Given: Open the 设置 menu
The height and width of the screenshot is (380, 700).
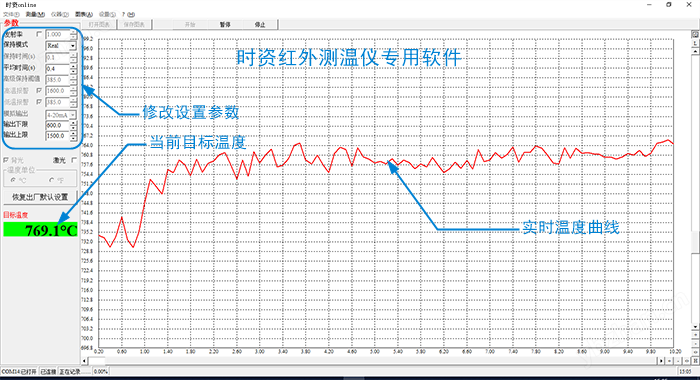Looking at the screenshot, I should [107, 14].
